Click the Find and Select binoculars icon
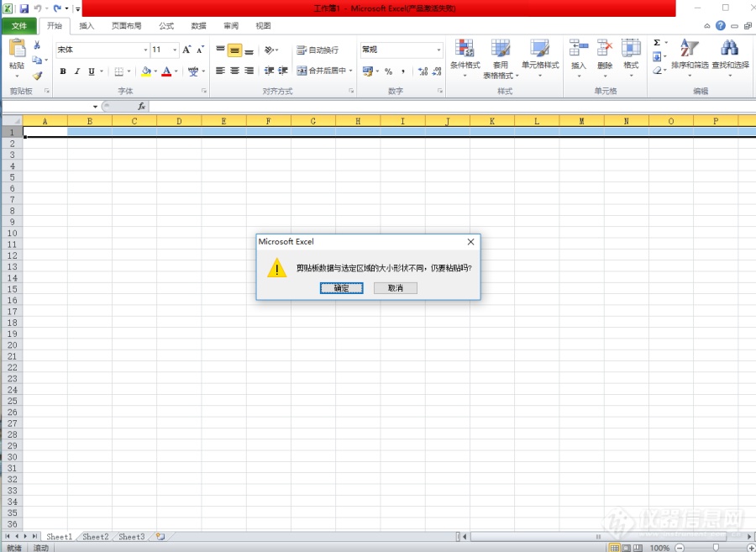 click(729, 49)
